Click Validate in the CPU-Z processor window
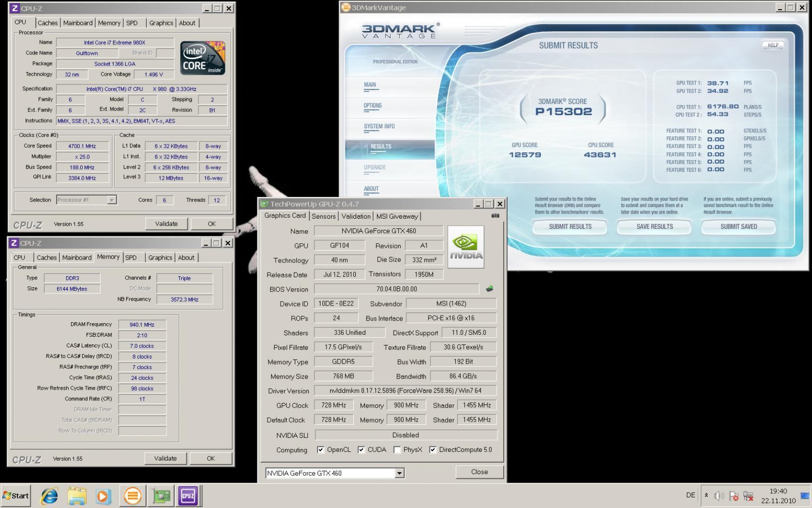The width and height of the screenshot is (812, 508). pyautogui.click(x=166, y=224)
